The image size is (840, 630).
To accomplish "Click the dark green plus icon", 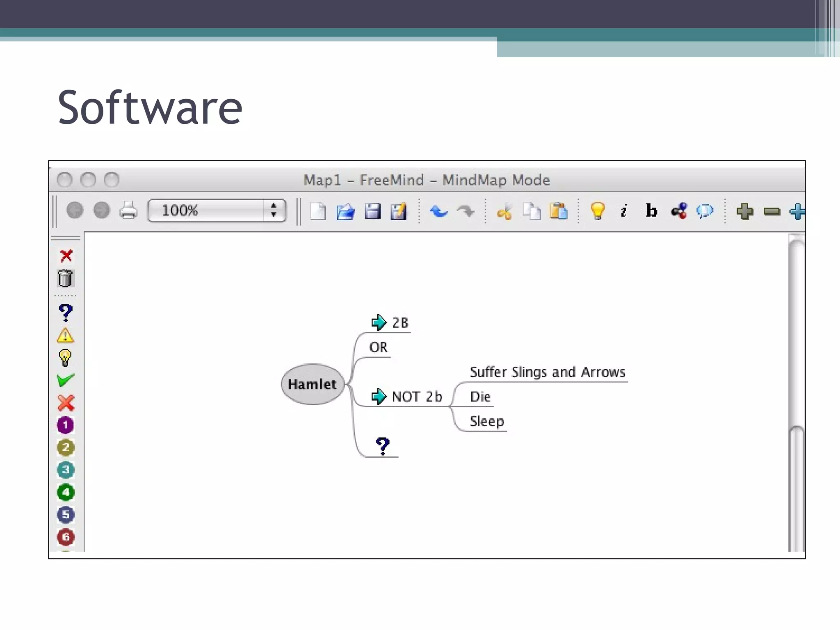I will pyautogui.click(x=745, y=212).
